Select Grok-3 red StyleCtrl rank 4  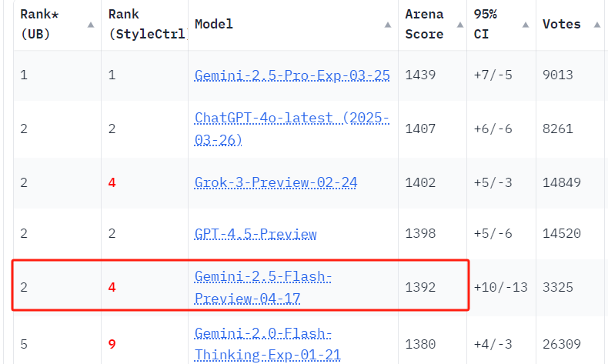click(x=112, y=182)
